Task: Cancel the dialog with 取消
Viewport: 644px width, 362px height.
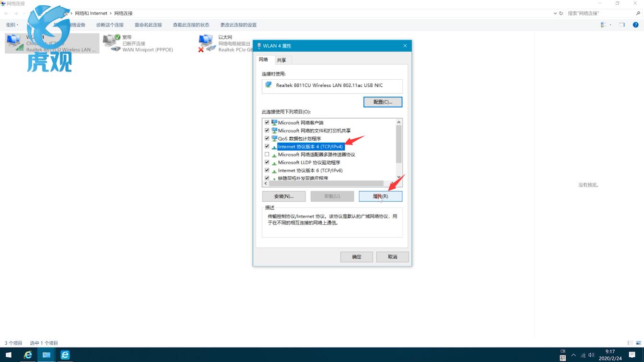Action: [x=393, y=257]
